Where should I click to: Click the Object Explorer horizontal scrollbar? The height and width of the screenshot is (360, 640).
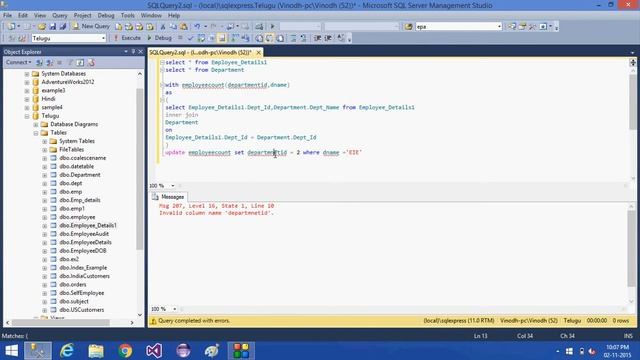point(61,322)
